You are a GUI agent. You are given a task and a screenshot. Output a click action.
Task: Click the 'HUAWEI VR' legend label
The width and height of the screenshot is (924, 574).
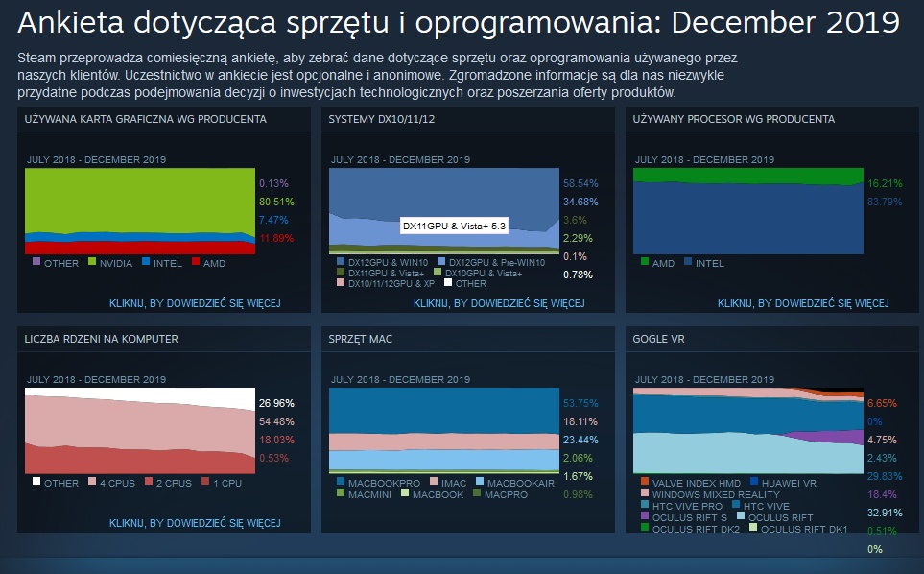point(789,483)
